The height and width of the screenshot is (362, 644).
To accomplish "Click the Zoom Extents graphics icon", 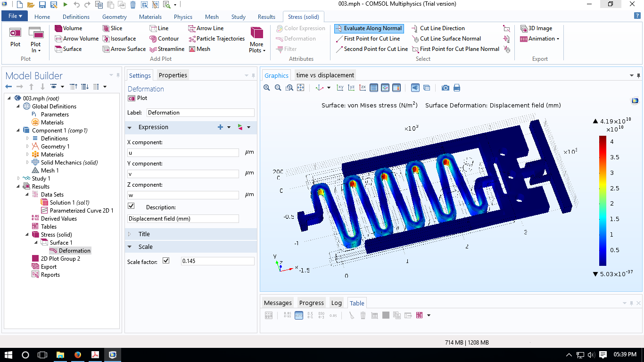I will (x=300, y=88).
